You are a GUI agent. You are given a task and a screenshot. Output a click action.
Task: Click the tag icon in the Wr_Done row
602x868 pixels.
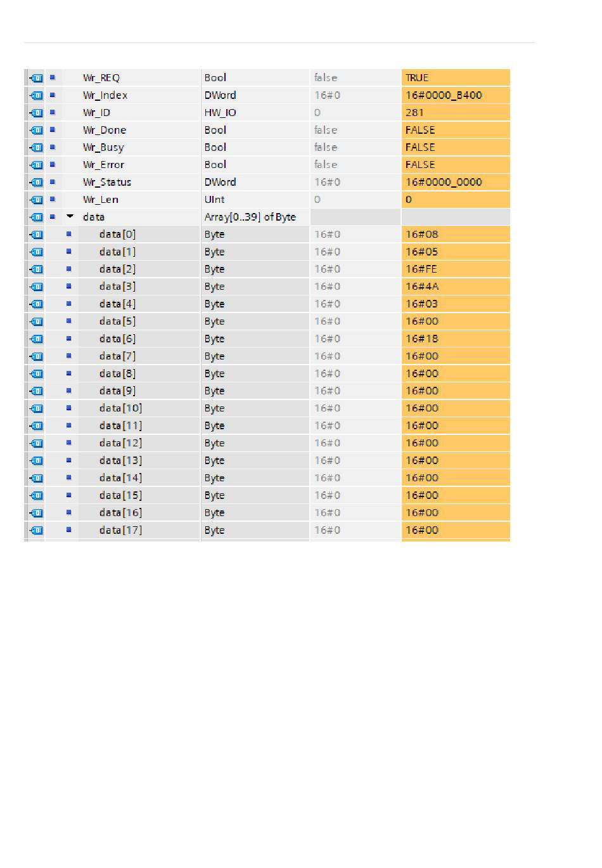point(36,130)
